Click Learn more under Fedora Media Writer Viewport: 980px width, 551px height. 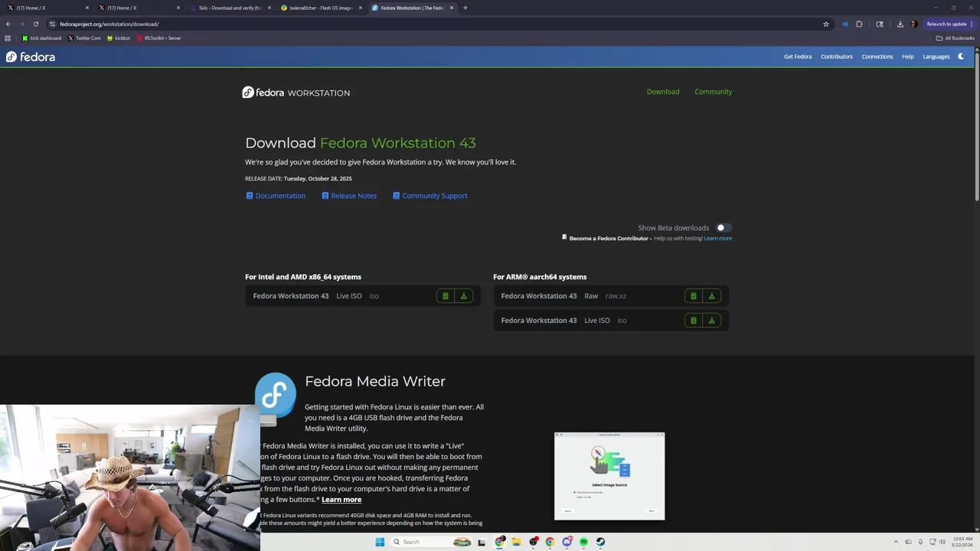[x=341, y=500]
